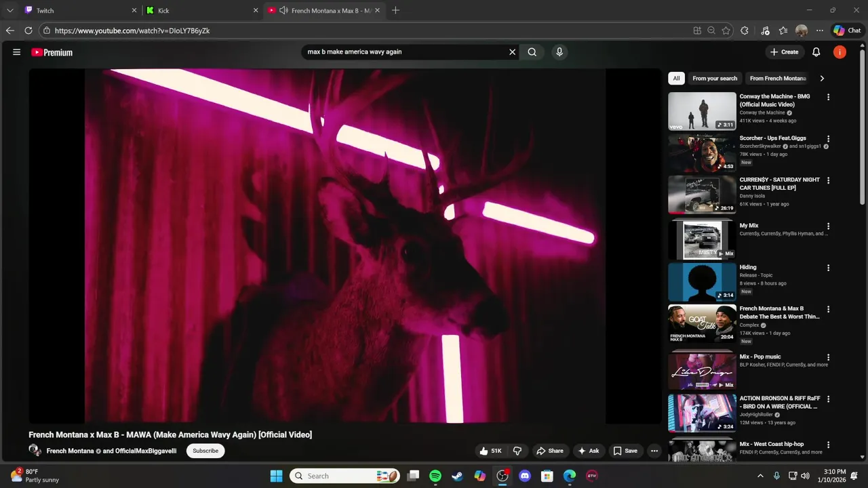Go to the YouTube Premium home logo

52,52
